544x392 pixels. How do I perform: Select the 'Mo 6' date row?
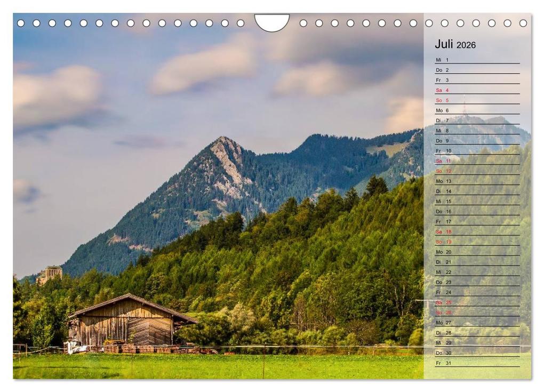tap(477, 110)
